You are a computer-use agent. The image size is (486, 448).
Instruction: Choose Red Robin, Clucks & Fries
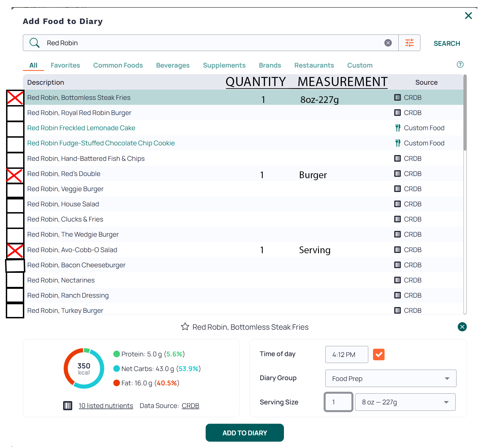[x=243, y=219]
